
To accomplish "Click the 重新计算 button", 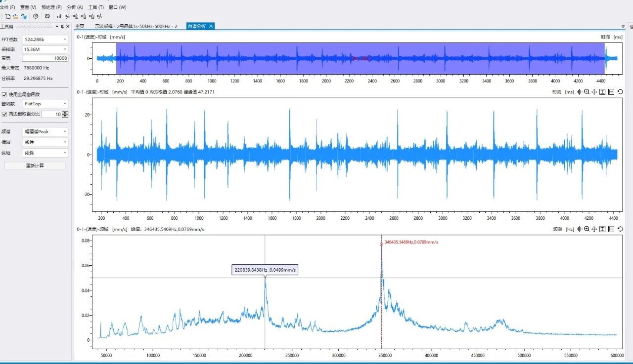I will [x=35, y=165].
